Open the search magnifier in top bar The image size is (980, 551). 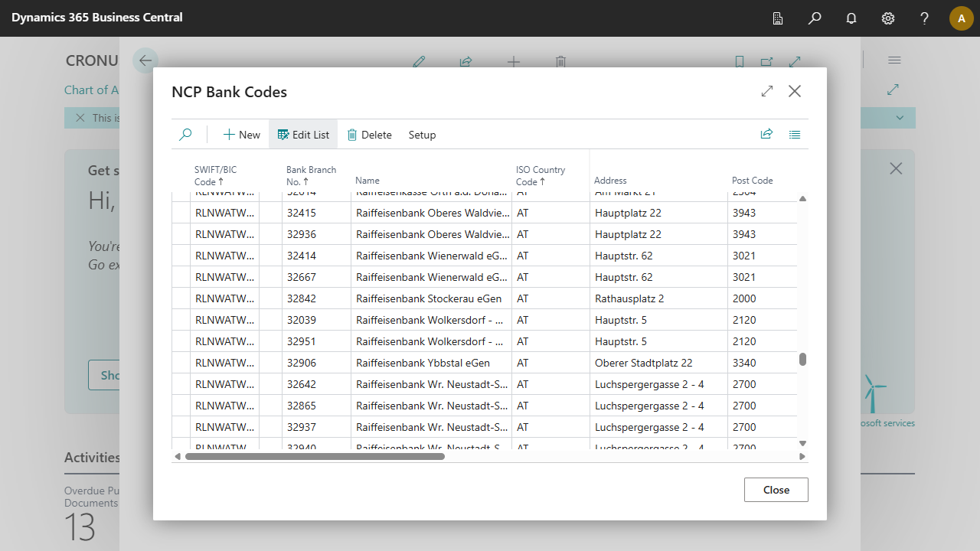(x=815, y=18)
